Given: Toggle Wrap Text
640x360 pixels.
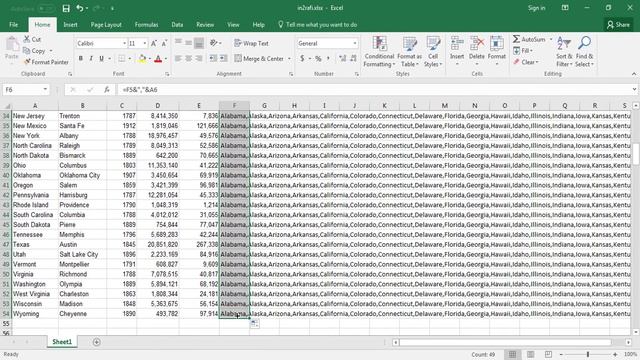Looking at the screenshot, I should 251,43.
